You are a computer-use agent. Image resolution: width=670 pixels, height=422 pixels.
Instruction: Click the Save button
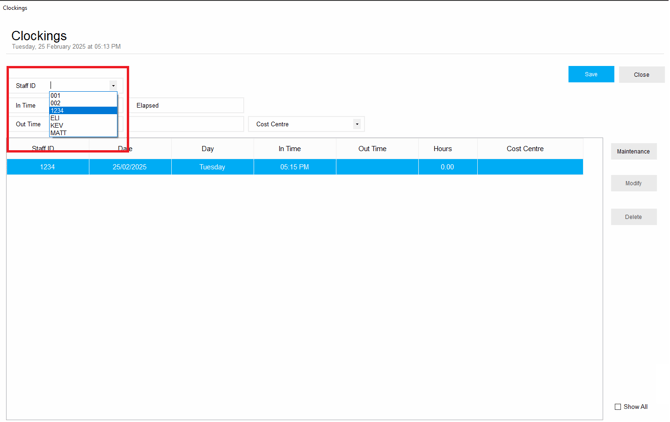[x=591, y=74]
